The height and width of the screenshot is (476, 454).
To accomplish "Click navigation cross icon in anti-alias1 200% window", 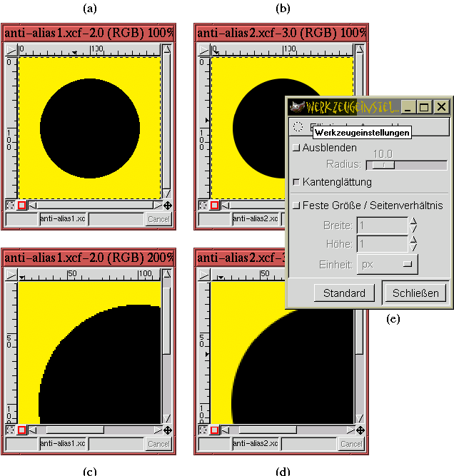I will pos(167,430).
